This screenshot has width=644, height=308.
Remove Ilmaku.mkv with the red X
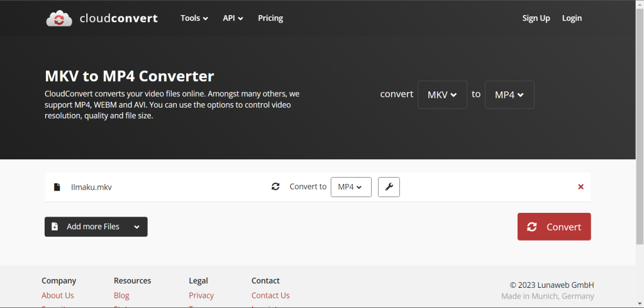click(580, 187)
